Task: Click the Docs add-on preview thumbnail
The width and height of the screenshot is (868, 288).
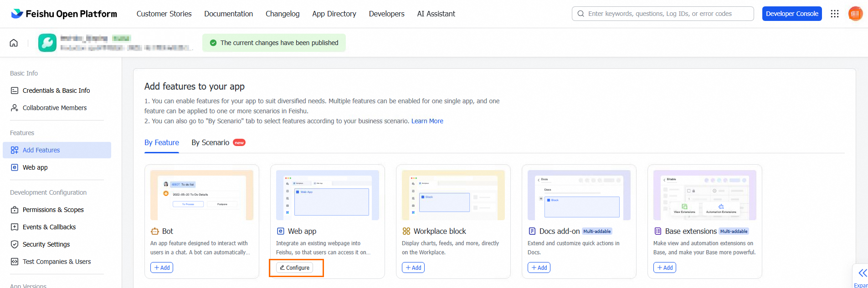Action: point(579,195)
